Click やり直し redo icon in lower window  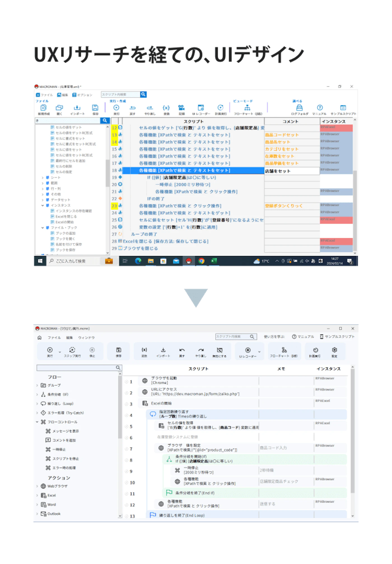coord(201,350)
